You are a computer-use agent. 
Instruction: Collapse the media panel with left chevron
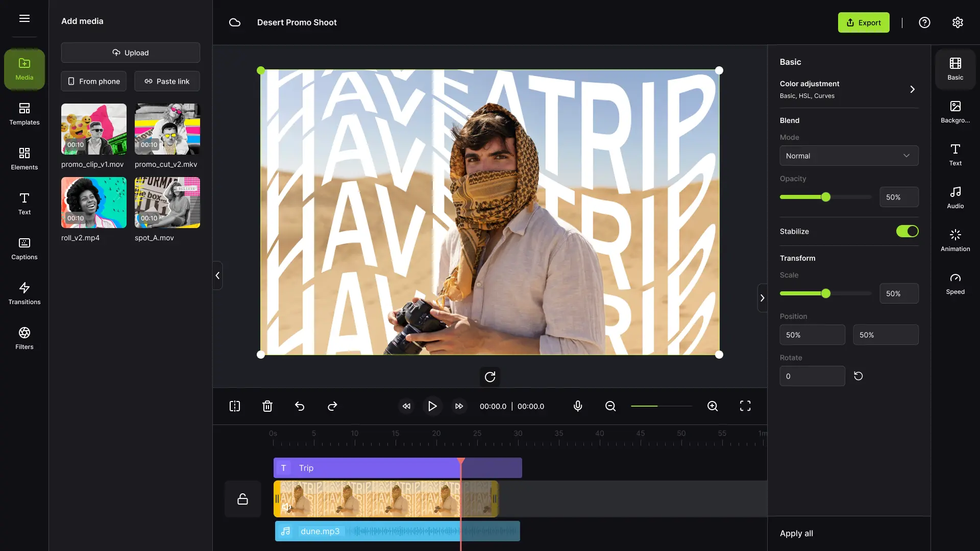point(217,275)
